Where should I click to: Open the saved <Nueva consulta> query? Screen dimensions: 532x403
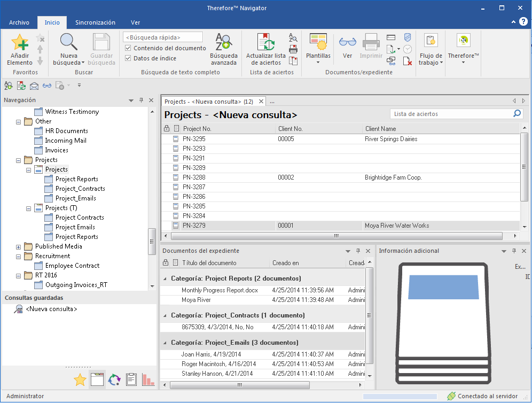tap(51, 309)
